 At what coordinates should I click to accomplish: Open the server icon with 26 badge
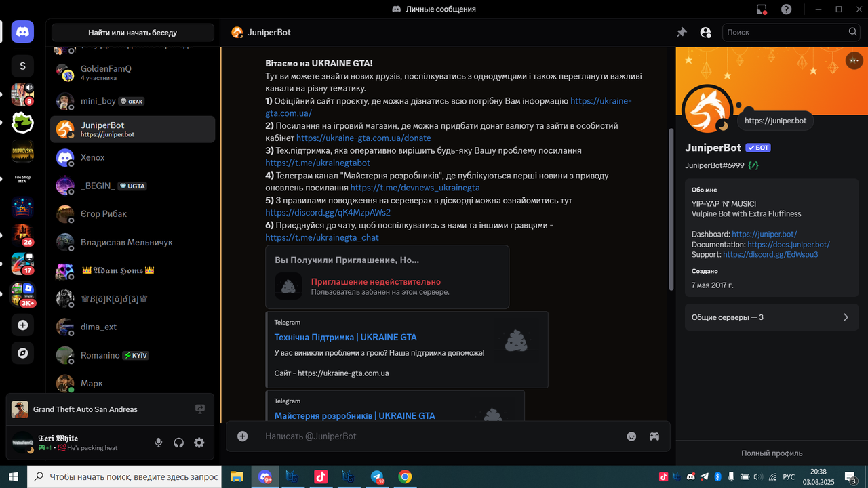pos(22,235)
